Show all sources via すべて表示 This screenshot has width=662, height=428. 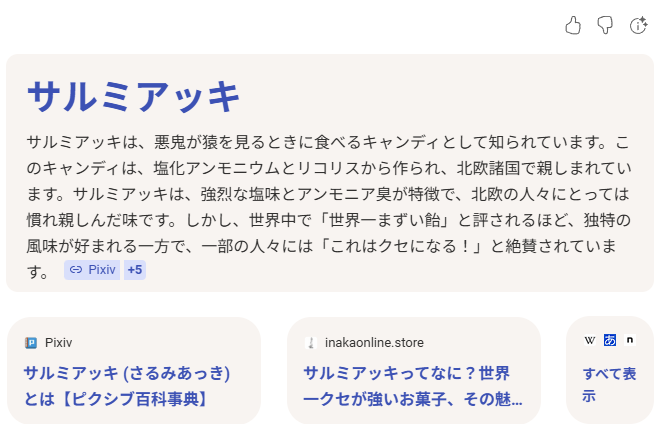click(x=609, y=385)
